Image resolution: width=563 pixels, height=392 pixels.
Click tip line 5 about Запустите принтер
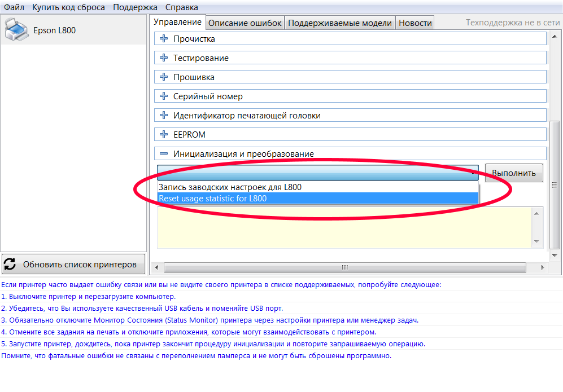(x=213, y=344)
